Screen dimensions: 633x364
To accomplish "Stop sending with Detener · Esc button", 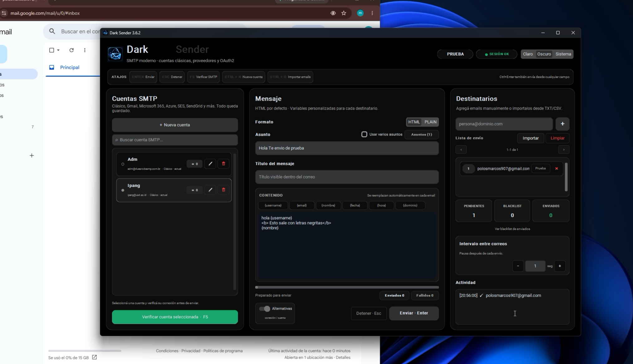I will click(369, 313).
